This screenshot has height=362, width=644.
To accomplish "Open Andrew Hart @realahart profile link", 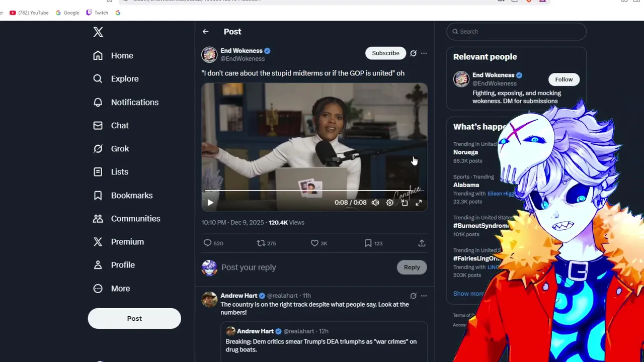I will click(x=283, y=296).
